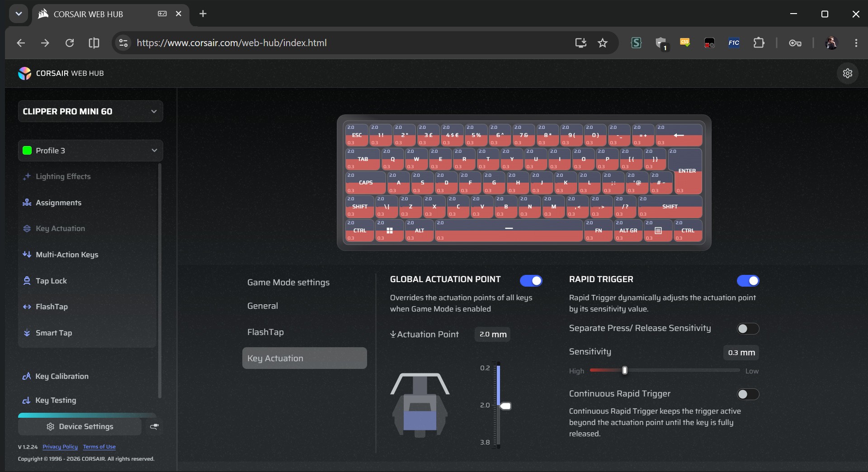Viewport: 868px width, 472px height.
Task: Bookmark this page with the star
Action: 603,43
